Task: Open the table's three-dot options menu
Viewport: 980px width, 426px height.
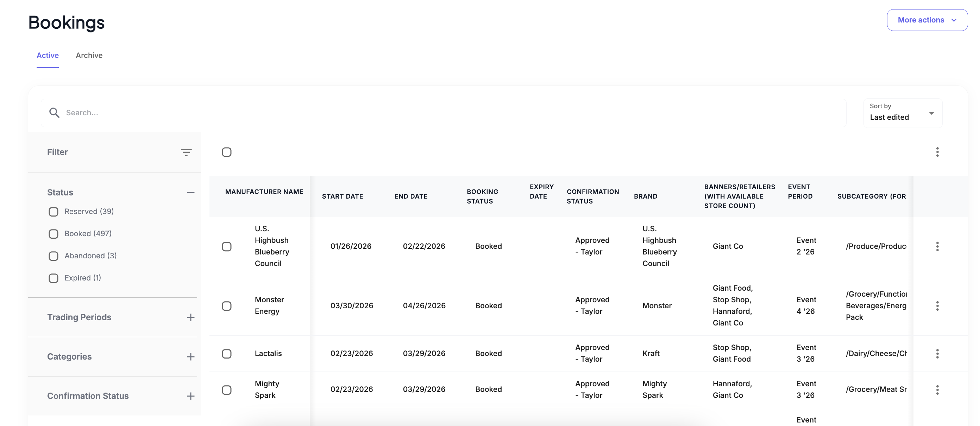Action: point(937,152)
